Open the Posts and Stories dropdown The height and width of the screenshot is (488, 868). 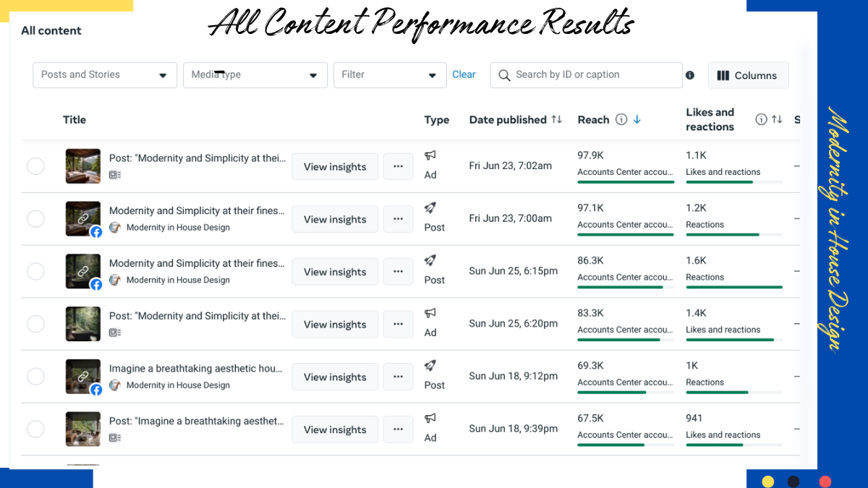(105, 75)
